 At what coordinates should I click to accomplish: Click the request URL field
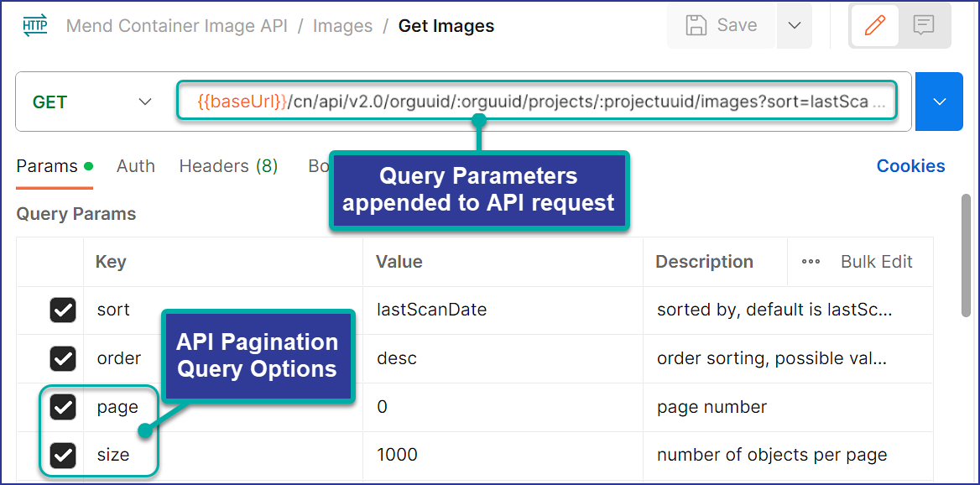[x=537, y=101]
